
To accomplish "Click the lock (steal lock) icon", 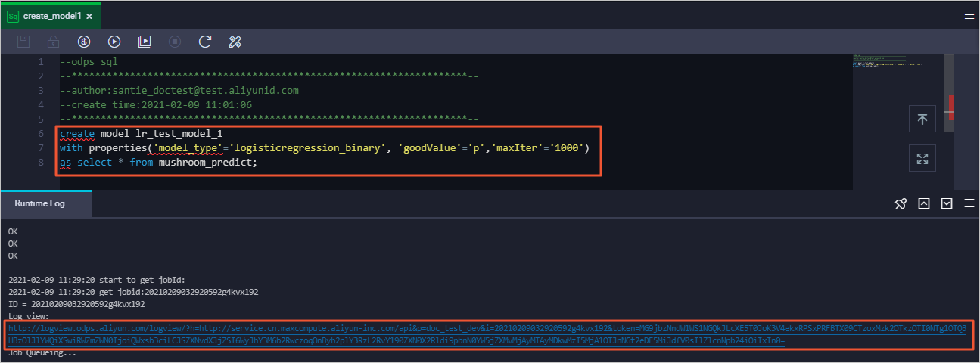I will click(54, 42).
